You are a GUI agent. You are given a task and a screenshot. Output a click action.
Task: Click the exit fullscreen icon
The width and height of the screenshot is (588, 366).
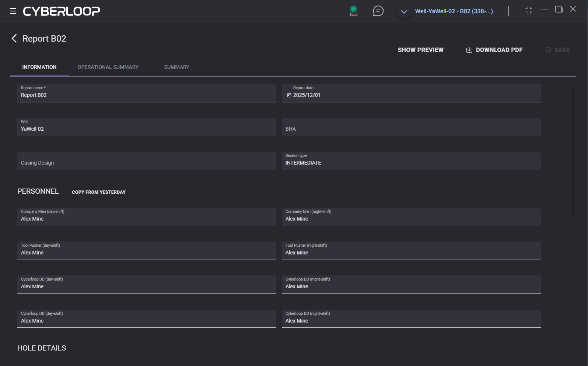tap(529, 11)
